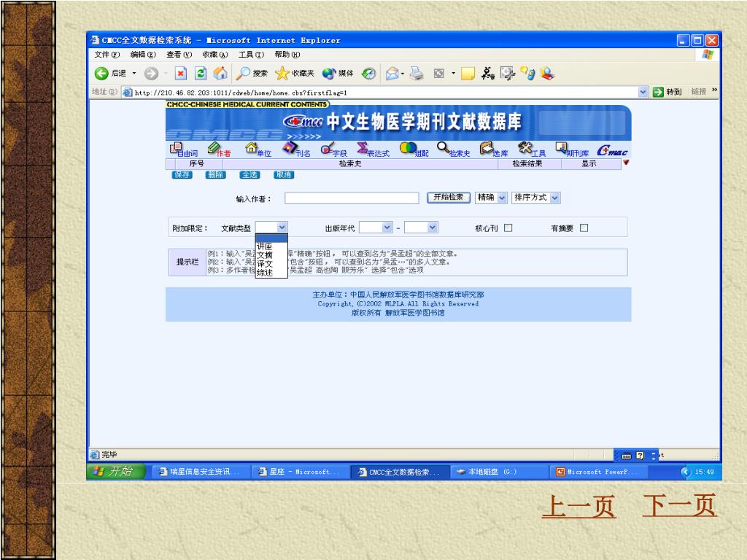Open the 期刊库 journal library icon

pyautogui.click(x=572, y=149)
